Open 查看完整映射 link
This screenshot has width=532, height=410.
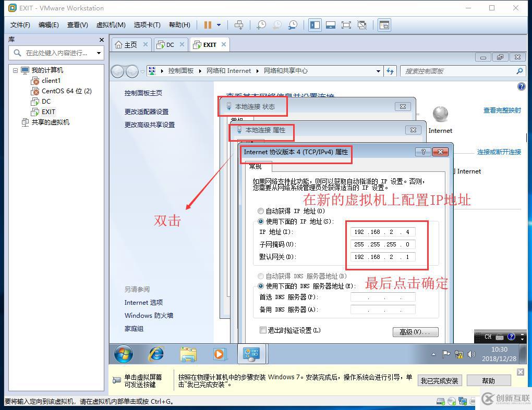[x=502, y=110]
